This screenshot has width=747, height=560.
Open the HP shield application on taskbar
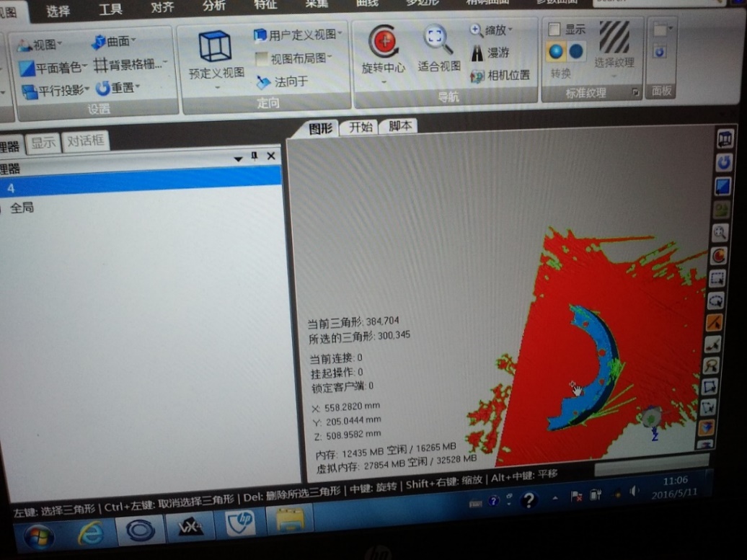tap(241, 523)
